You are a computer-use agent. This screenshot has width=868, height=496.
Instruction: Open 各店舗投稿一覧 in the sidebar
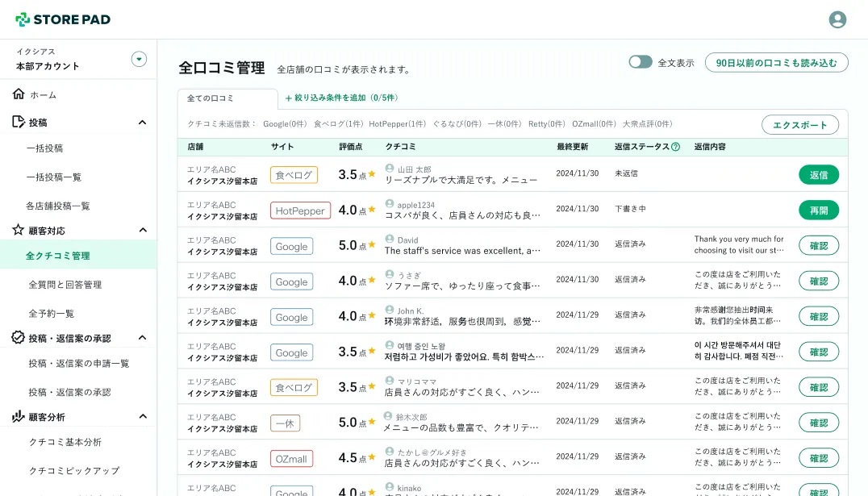(x=57, y=206)
